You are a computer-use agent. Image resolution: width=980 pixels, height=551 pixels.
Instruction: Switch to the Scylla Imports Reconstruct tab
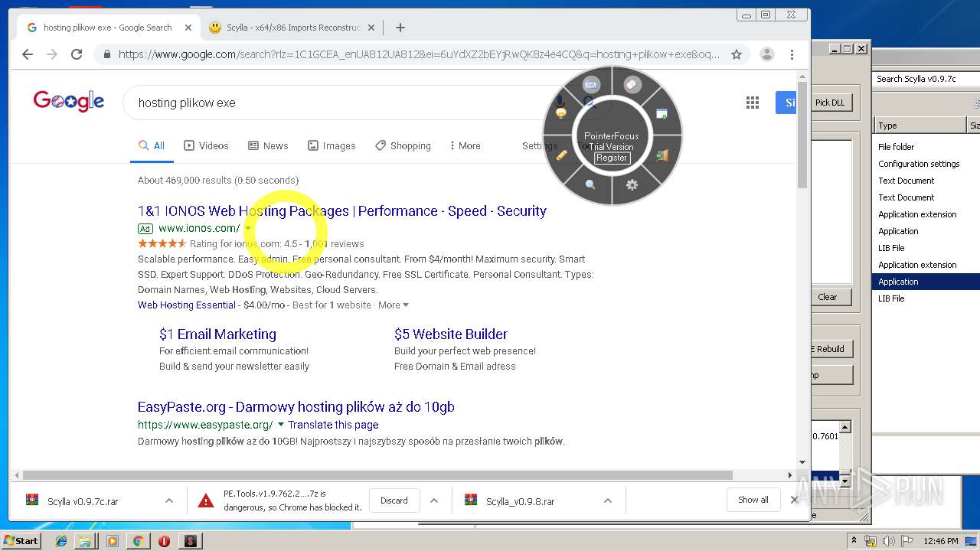point(290,28)
